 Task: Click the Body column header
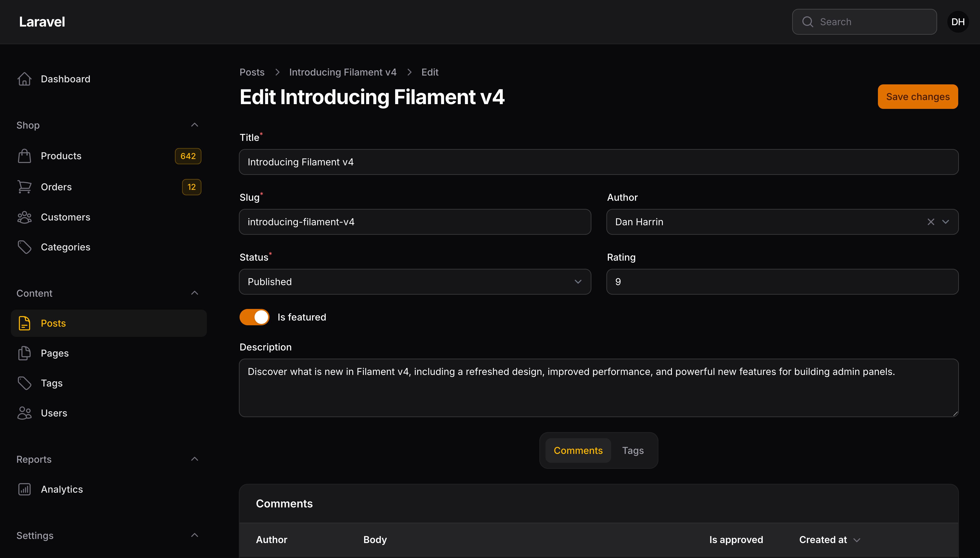pos(375,540)
